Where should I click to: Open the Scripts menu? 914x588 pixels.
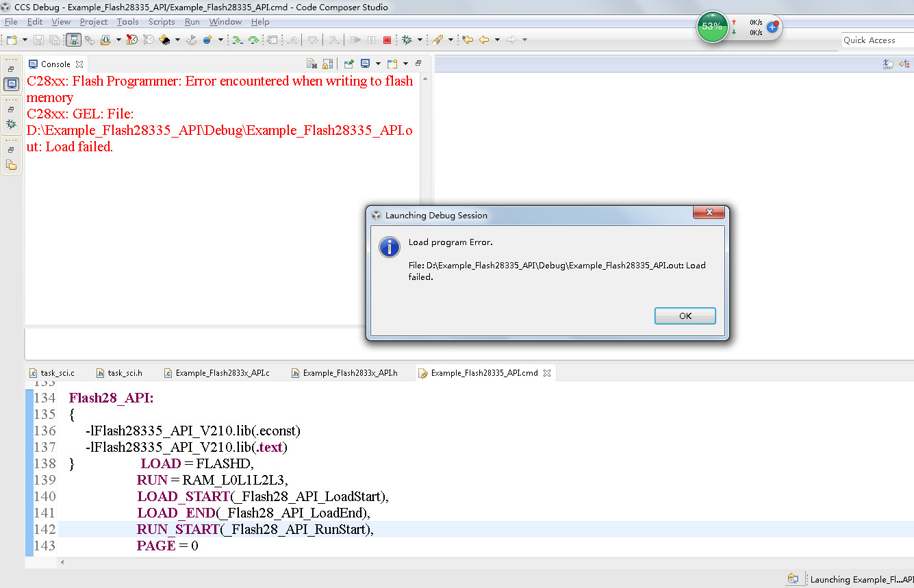pos(162,22)
